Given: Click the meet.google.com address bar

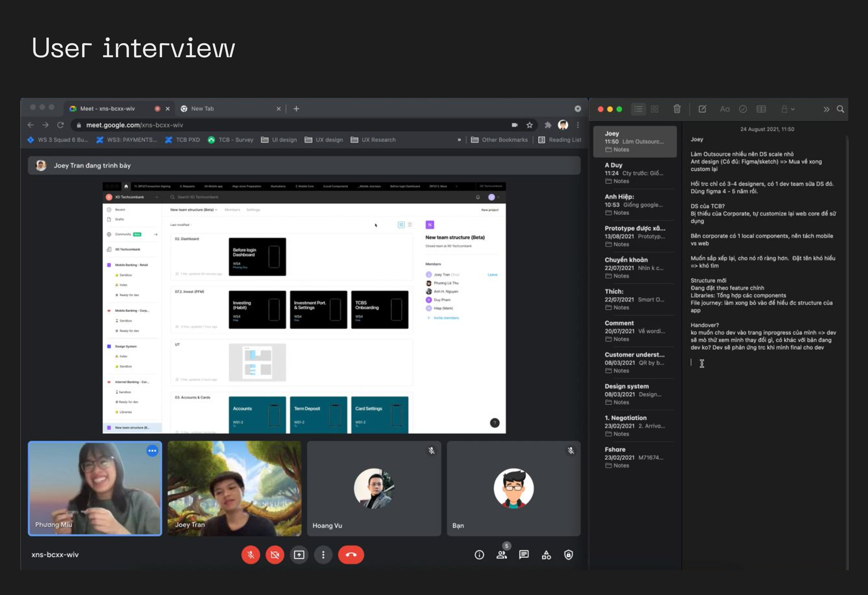Looking at the screenshot, I should pyautogui.click(x=291, y=125).
